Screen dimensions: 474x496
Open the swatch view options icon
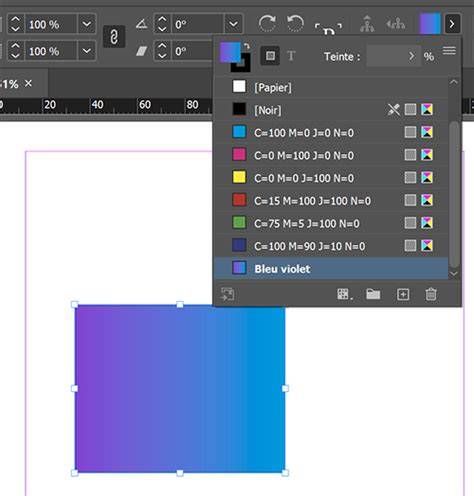[345, 294]
